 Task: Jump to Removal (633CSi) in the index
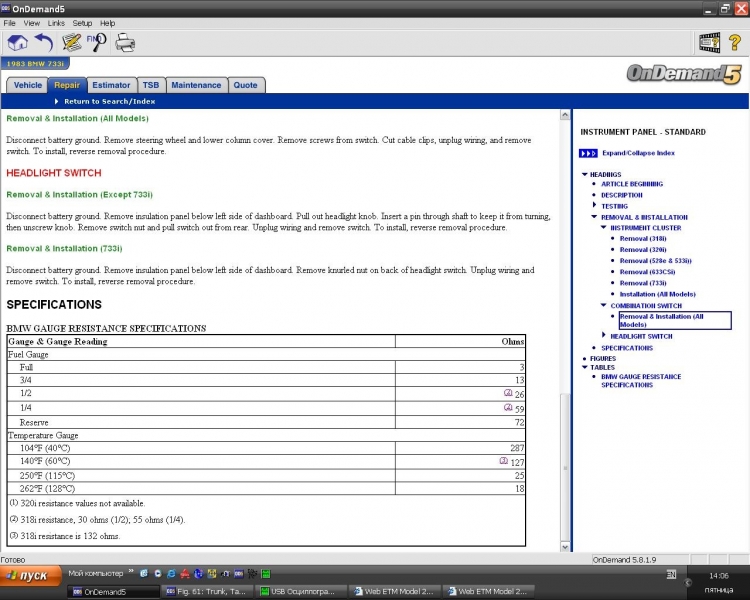[x=649, y=271]
